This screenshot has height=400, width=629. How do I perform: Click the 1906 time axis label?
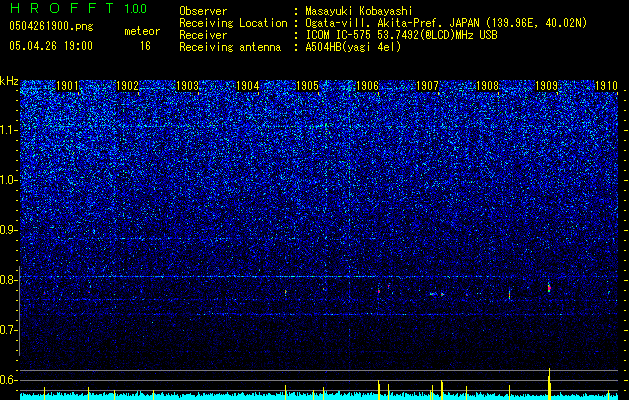367,86
